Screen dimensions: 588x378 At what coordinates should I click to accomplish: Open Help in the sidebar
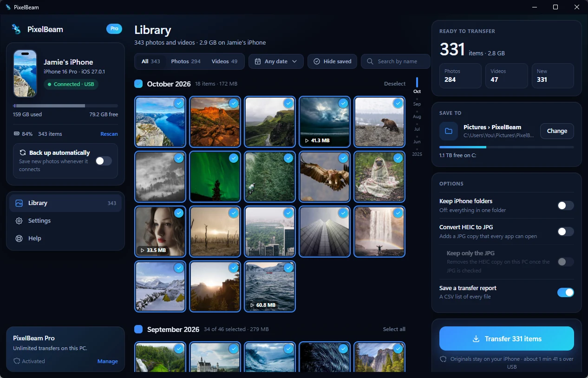pyautogui.click(x=65, y=239)
